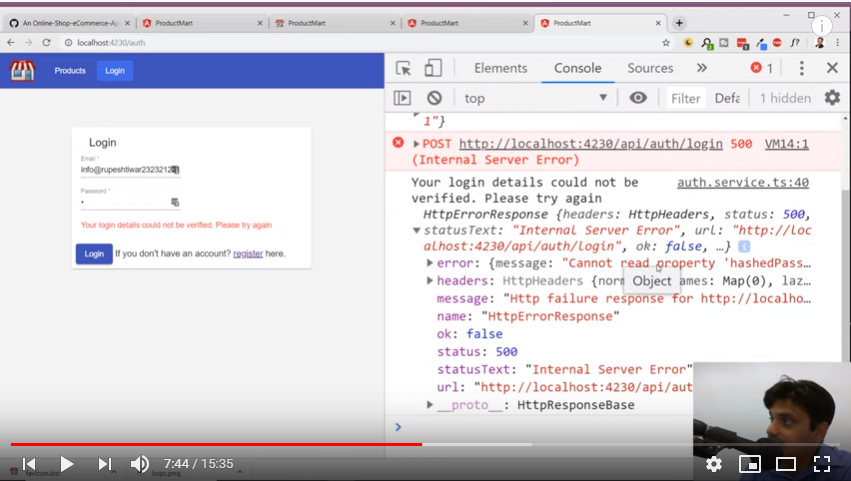Toggle the device toolbar icon

click(x=433, y=68)
